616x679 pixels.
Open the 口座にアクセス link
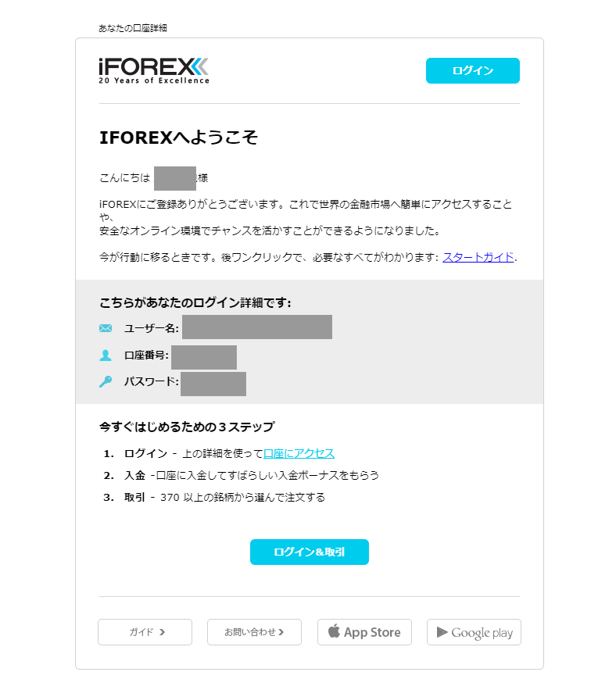[x=299, y=453]
